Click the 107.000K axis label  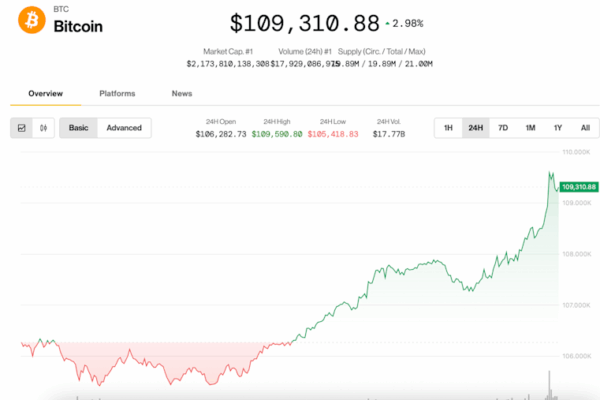coord(576,305)
